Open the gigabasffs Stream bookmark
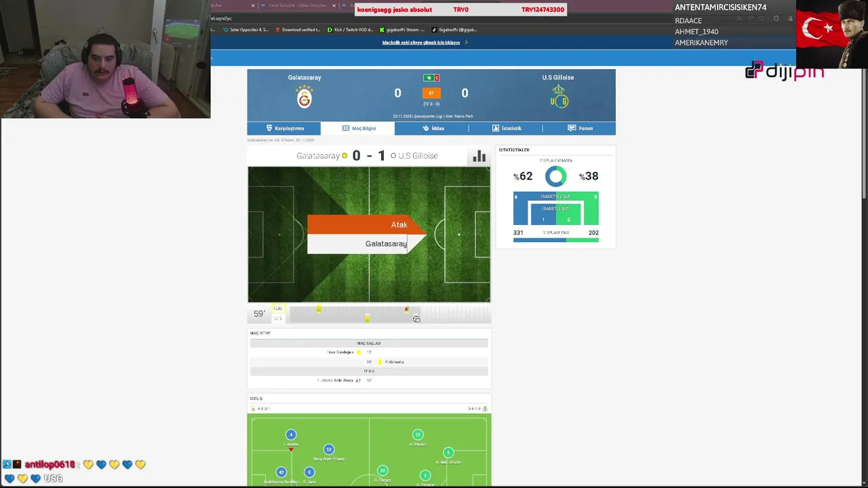868x488 pixels. pyautogui.click(x=402, y=30)
